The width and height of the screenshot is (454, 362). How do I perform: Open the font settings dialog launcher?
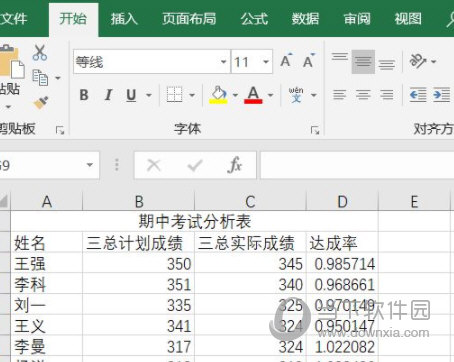(x=315, y=130)
